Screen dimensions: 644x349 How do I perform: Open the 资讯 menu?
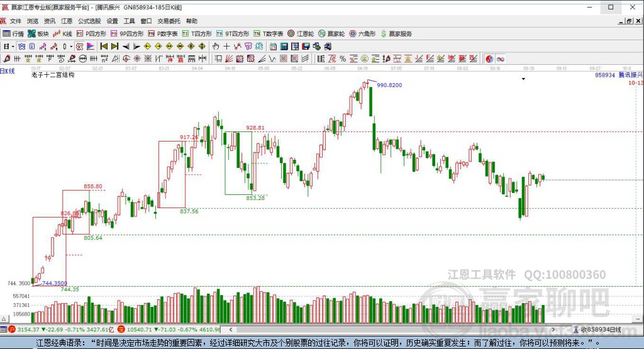(x=49, y=21)
